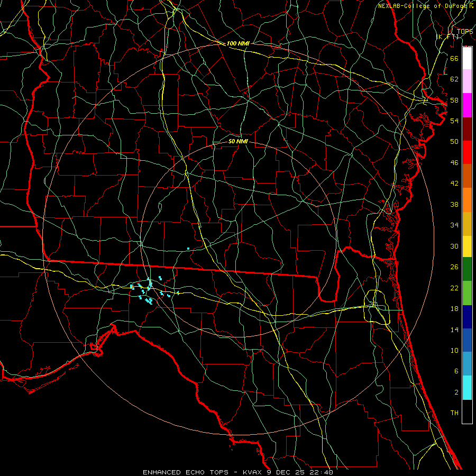This screenshot has width=476, height=476.
Task: Pick the cyan band near the scale bottom
Action: (467, 388)
